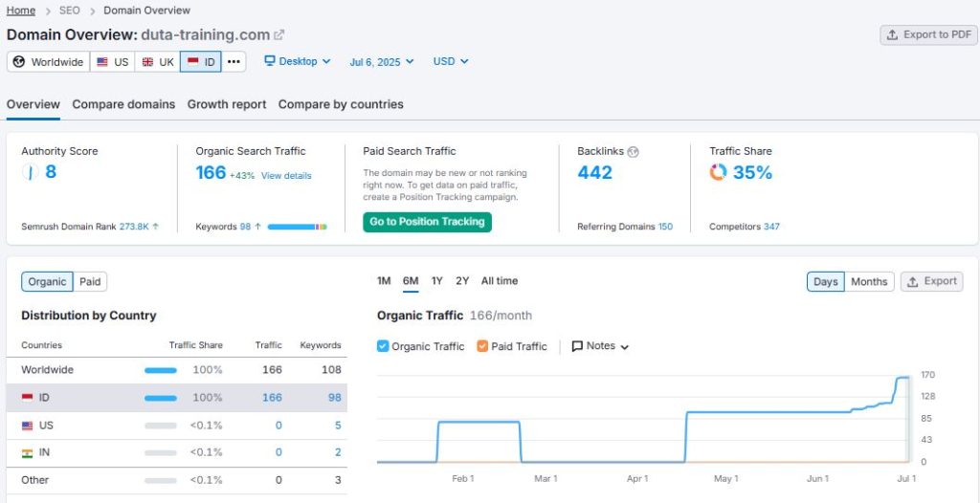Screen dimensions: 980x503
Task: Click the Authority Score gauge icon
Action: [30, 172]
